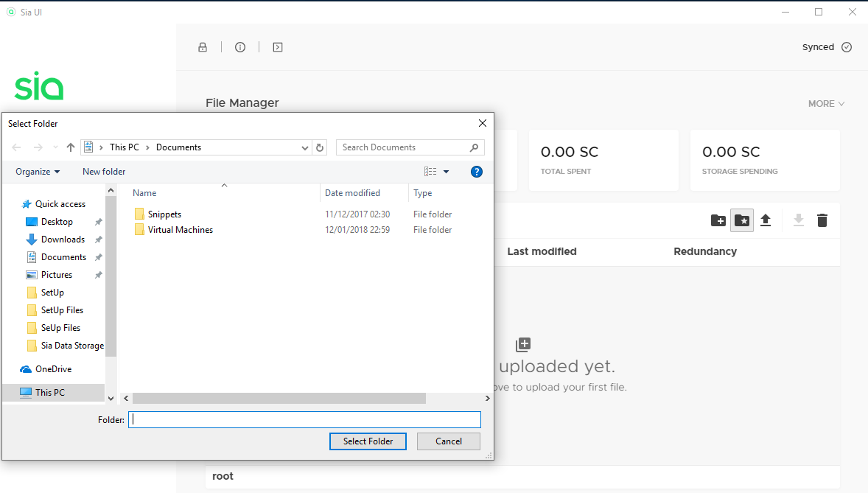The image size is (868, 493).
Task: Expand the MORE dropdown
Action: point(825,103)
